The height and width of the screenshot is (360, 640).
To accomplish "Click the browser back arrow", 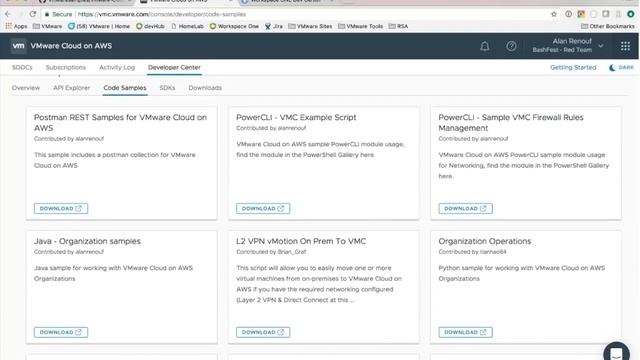I will tap(8, 14).
